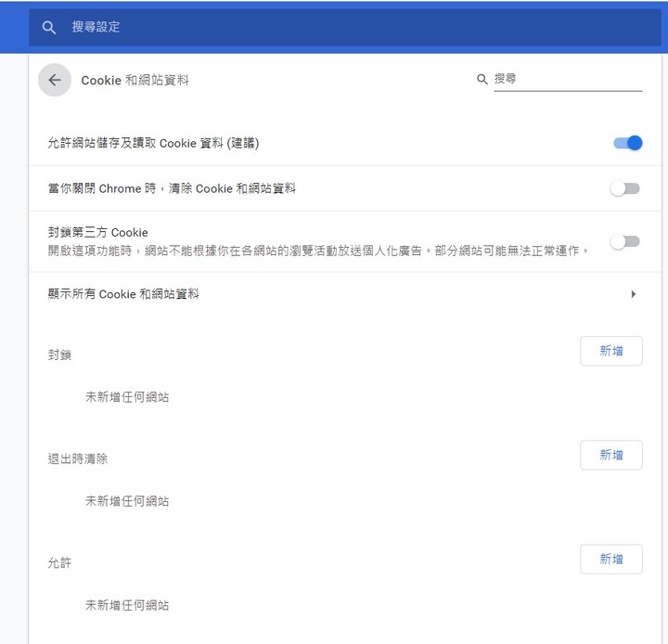Click 新增 button for 退出時清除 list

(x=610, y=455)
